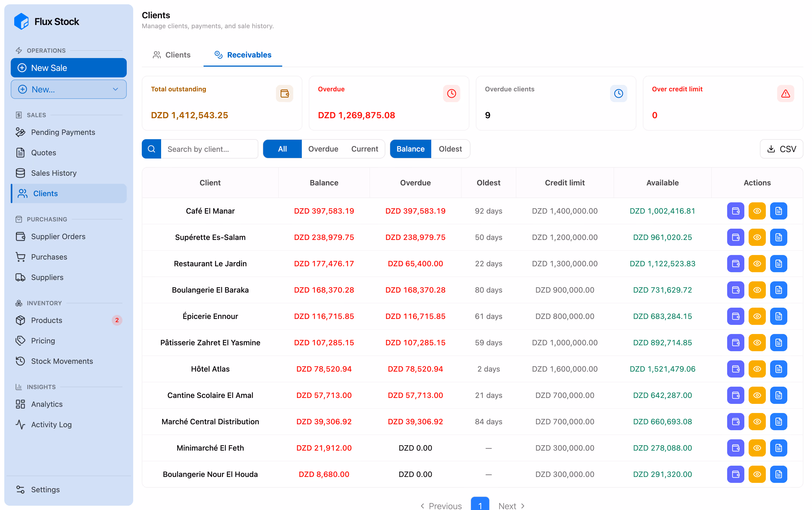Switch to the Clients tab

171,55
